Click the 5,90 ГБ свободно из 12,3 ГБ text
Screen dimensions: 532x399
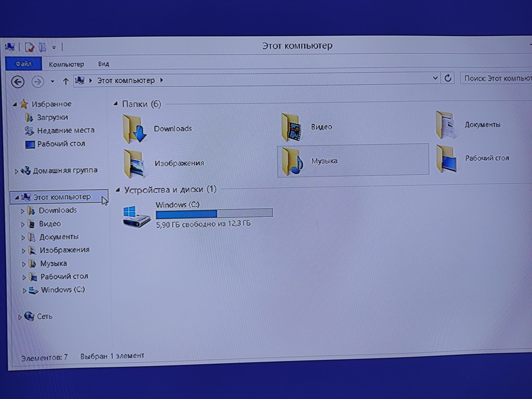203,224
